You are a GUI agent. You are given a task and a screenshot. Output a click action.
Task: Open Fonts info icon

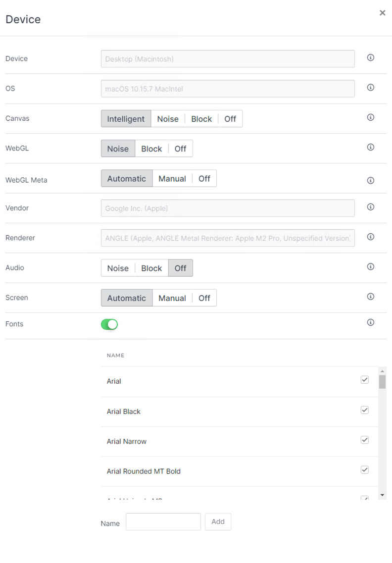tap(370, 322)
